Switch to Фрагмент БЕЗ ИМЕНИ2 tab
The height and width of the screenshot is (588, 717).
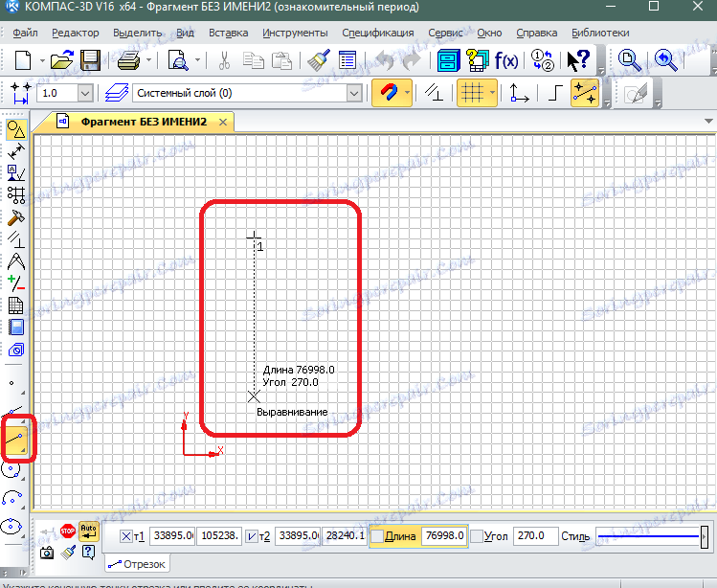144,122
